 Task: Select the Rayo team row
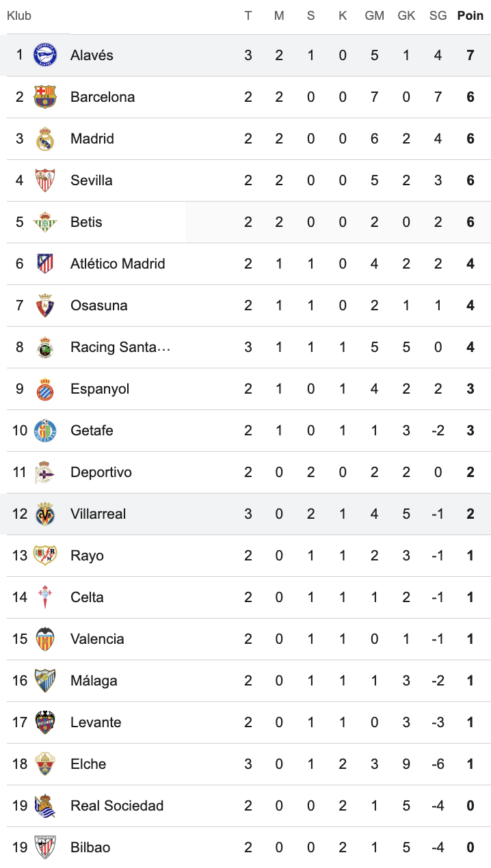coord(245,556)
